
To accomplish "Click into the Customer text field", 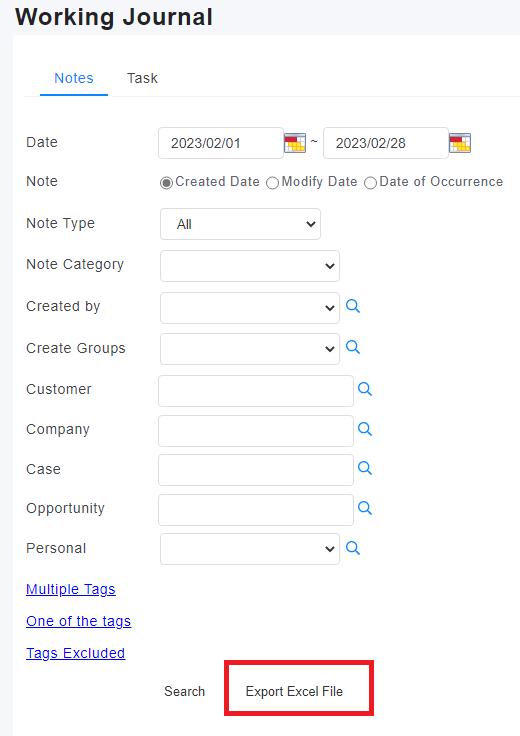I will pos(256,391).
